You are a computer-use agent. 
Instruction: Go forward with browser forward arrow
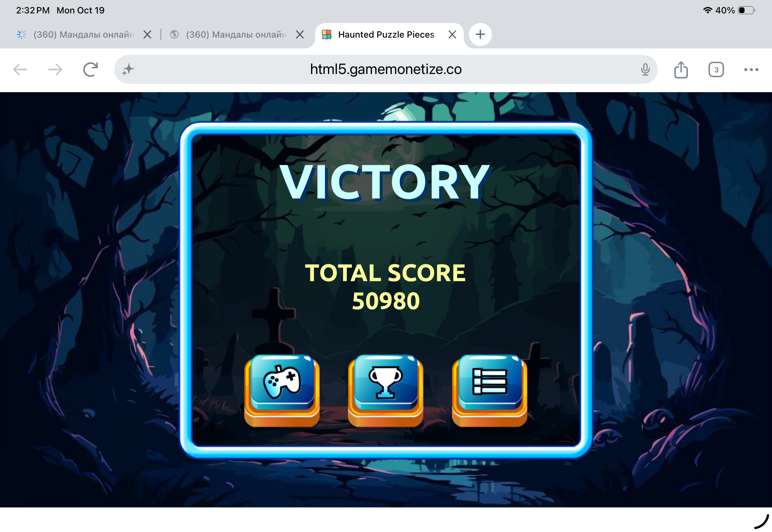pyautogui.click(x=55, y=69)
